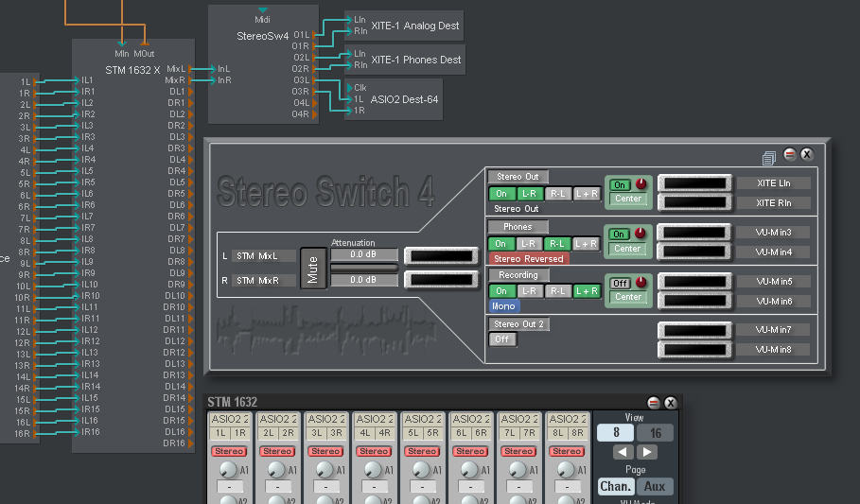Toggle the Mute button in Stereo Switch 4
Image resolution: width=860 pixels, height=504 pixels.
(x=313, y=269)
